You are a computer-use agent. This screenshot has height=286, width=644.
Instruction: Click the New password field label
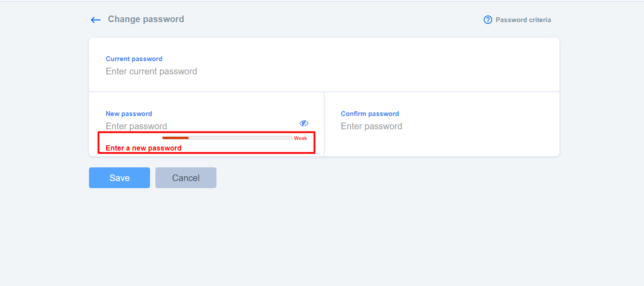129,113
